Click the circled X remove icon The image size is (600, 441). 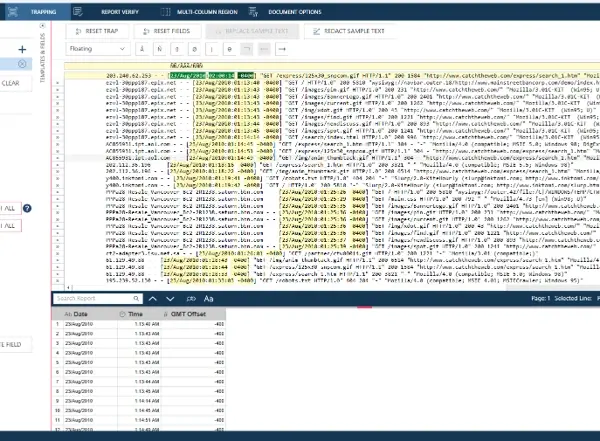22,64
